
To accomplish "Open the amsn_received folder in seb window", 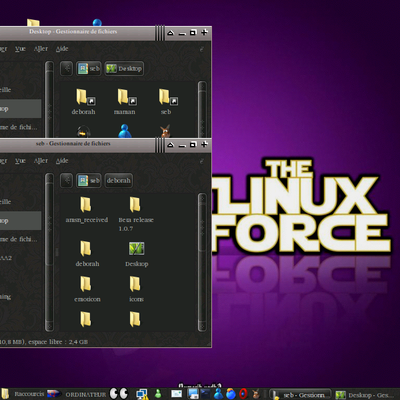I will click(86, 209).
